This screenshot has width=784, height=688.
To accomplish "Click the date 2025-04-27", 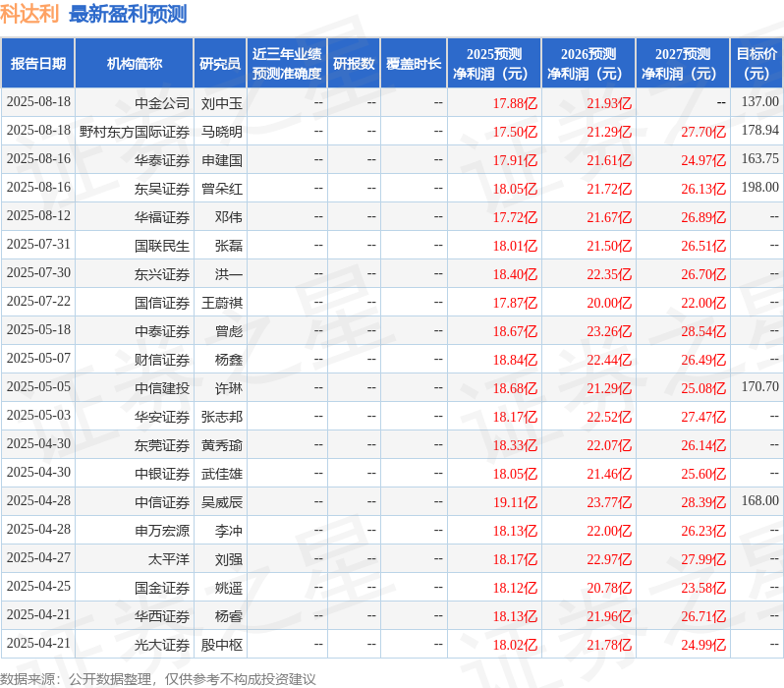I will point(38,558).
